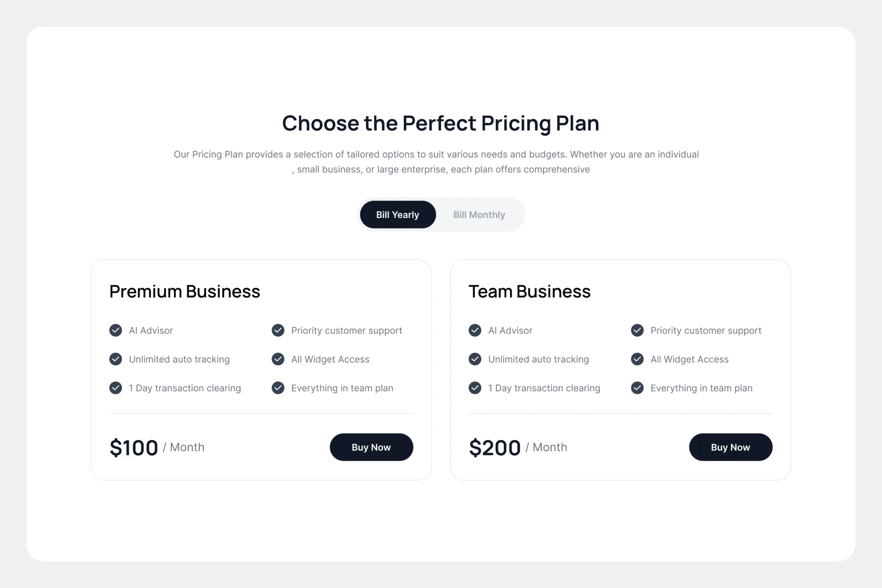Buy the Team Business plan
Image resolution: width=882 pixels, height=588 pixels.
[x=730, y=447]
